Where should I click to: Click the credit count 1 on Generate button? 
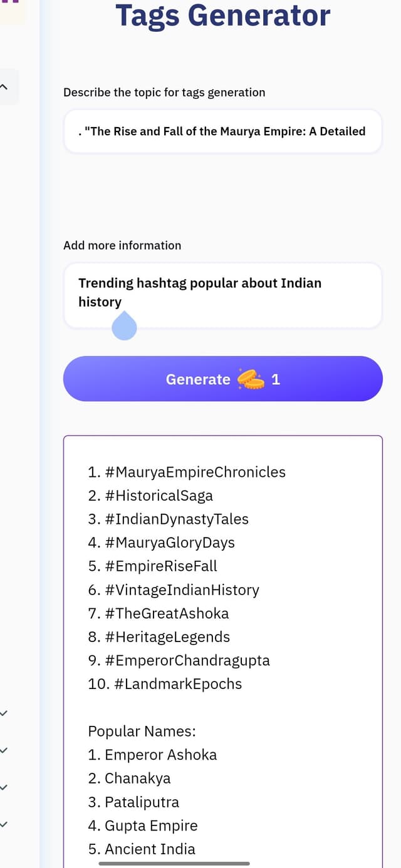[275, 379]
